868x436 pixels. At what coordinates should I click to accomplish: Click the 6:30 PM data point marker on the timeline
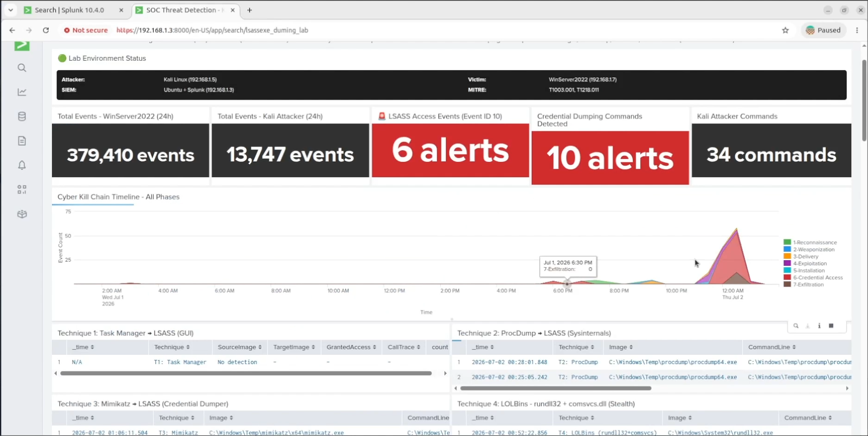point(567,283)
